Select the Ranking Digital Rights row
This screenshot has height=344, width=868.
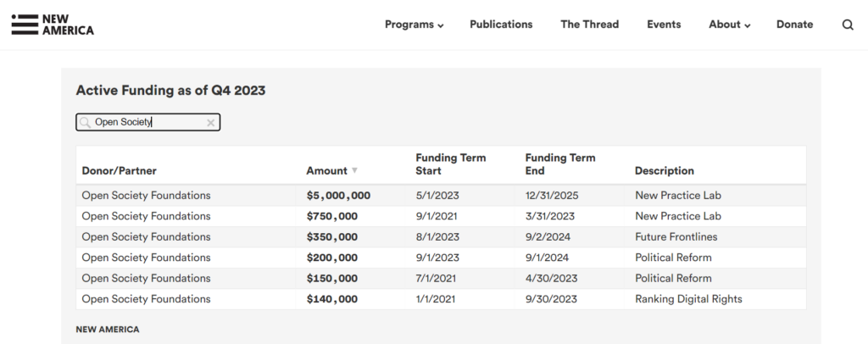click(441, 299)
